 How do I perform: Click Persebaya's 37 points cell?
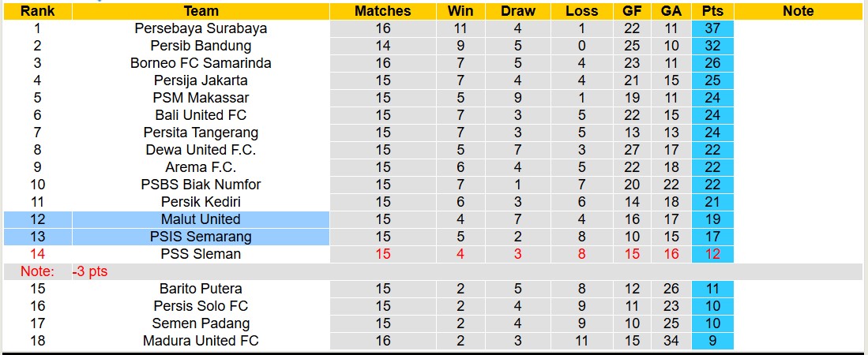tap(712, 28)
